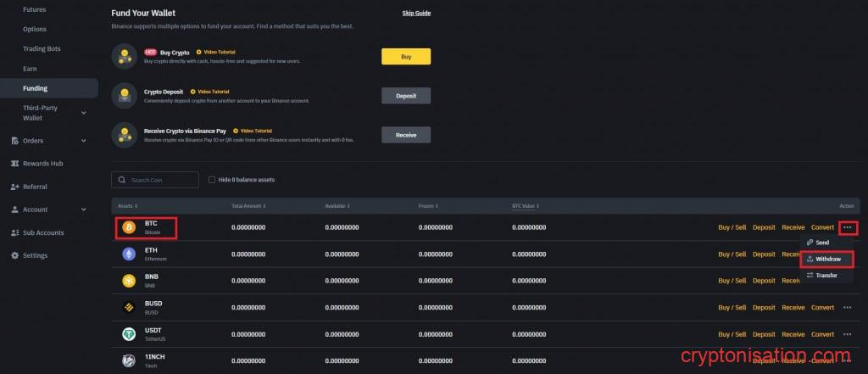This screenshot has height=374, width=868.
Task: Sort by the Total Amount column header
Action: [248, 206]
